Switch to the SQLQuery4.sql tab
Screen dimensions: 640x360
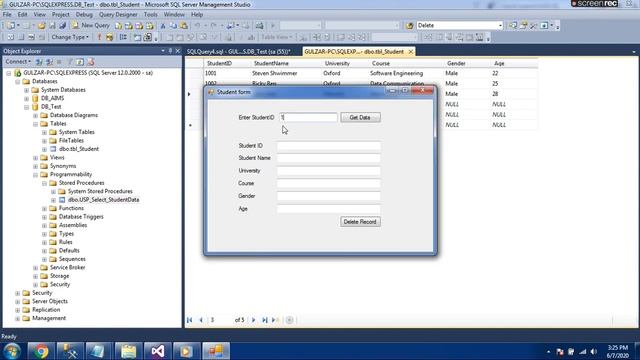pos(239,52)
